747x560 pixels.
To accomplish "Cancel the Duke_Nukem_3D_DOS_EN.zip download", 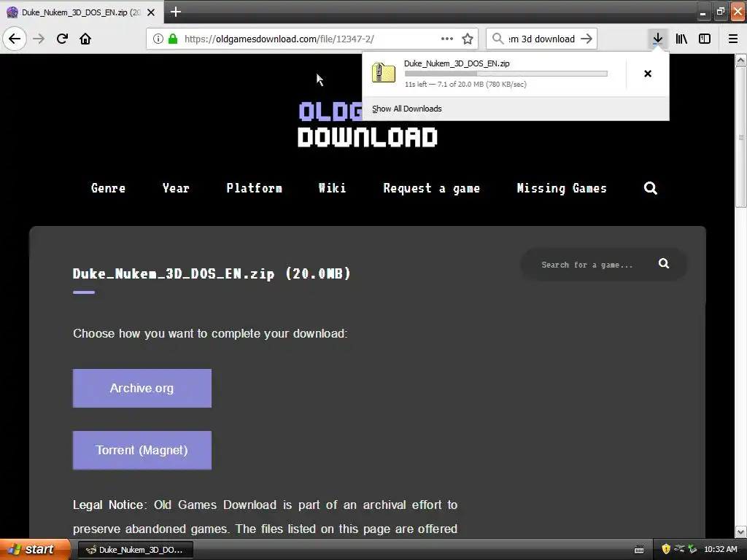I will pos(648,74).
